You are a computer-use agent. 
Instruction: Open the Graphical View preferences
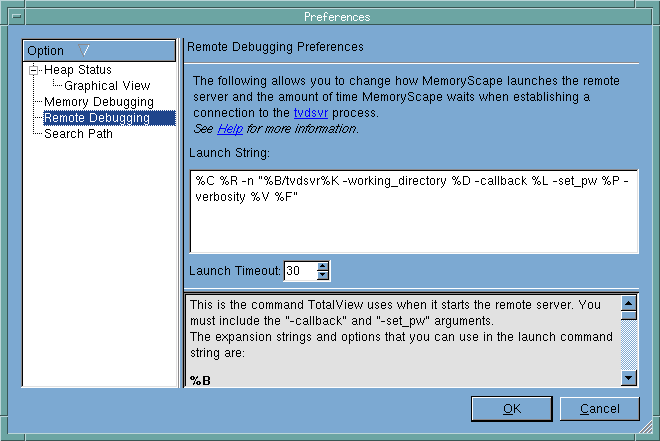point(107,86)
